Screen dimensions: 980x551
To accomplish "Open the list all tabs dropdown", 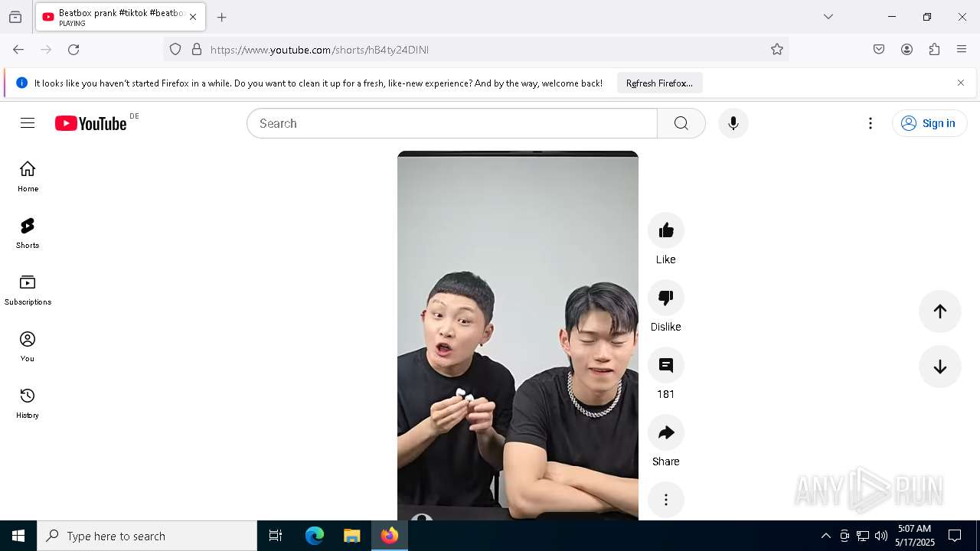I will [828, 17].
